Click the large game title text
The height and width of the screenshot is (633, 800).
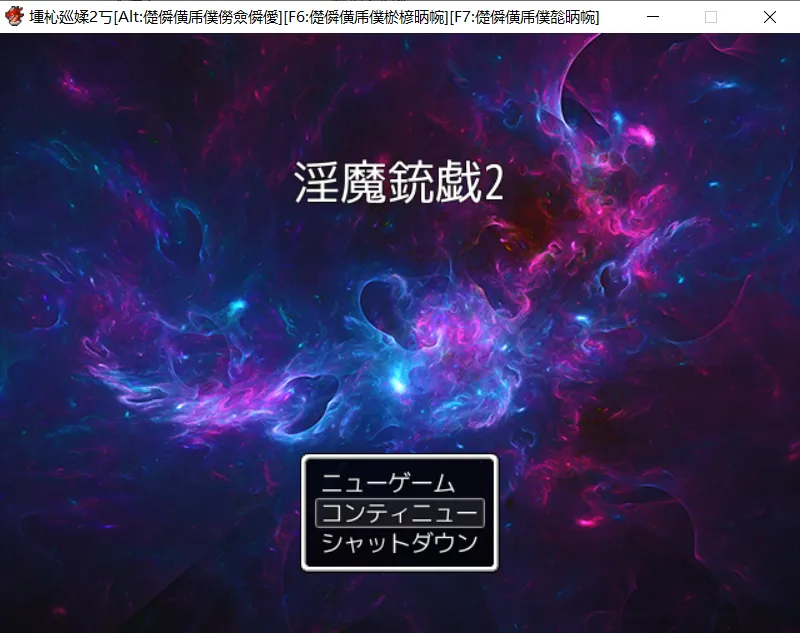point(398,184)
